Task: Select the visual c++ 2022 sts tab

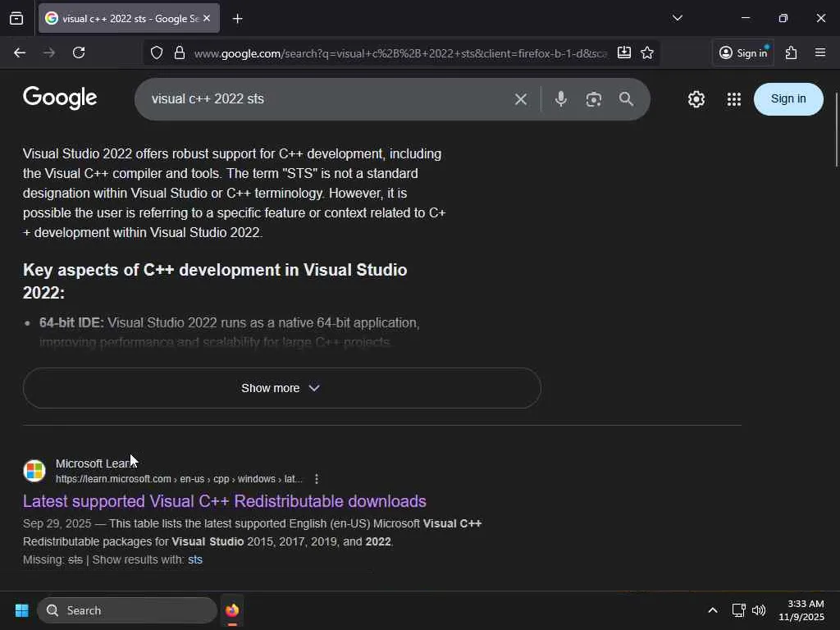Action: [x=129, y=18]
